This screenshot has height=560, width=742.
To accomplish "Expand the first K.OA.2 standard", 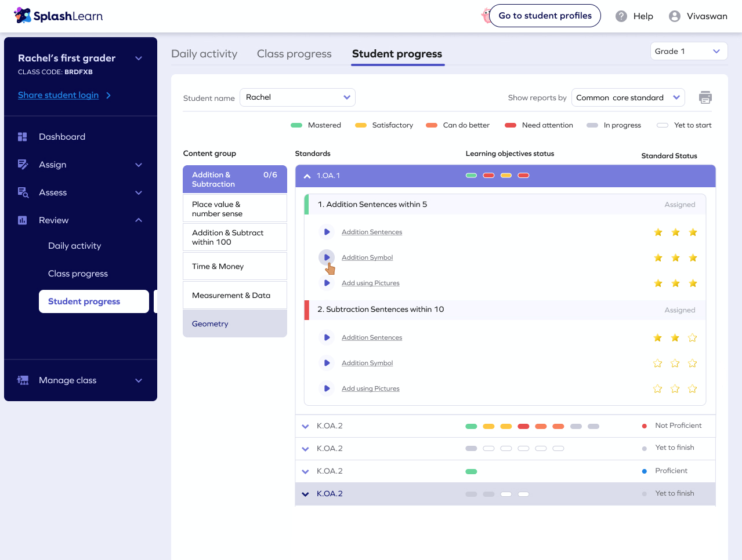I will click(305, 426).
